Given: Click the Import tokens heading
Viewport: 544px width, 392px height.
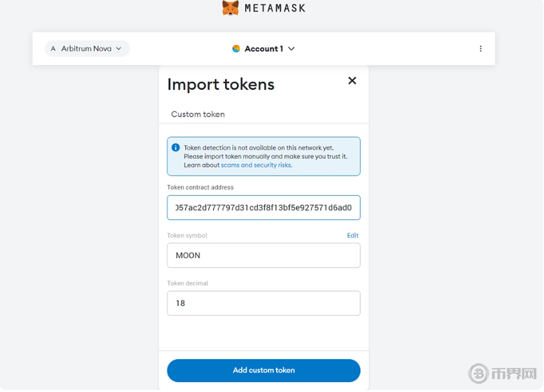Looking at the screenshot, I should (220, 84).
